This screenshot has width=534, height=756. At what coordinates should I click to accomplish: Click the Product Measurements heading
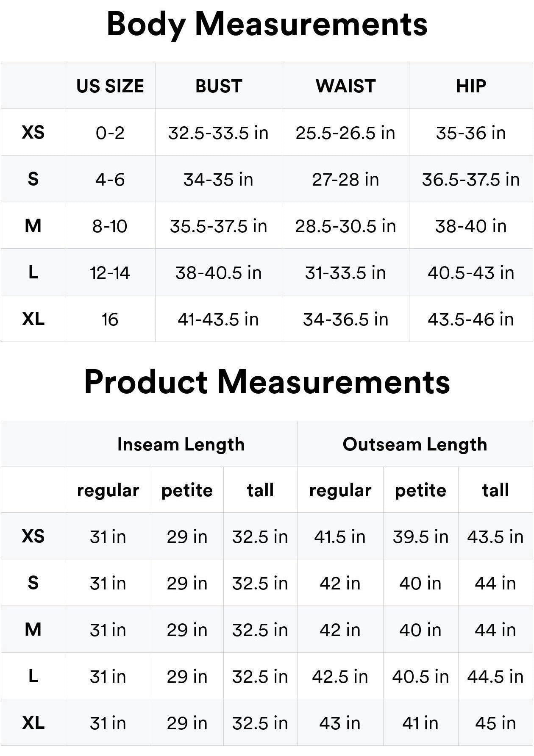267,382
